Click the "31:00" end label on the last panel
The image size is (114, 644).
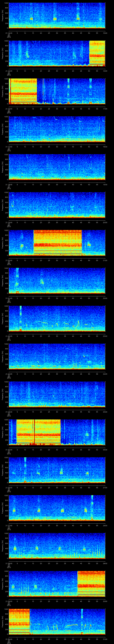tap(105, 639)
